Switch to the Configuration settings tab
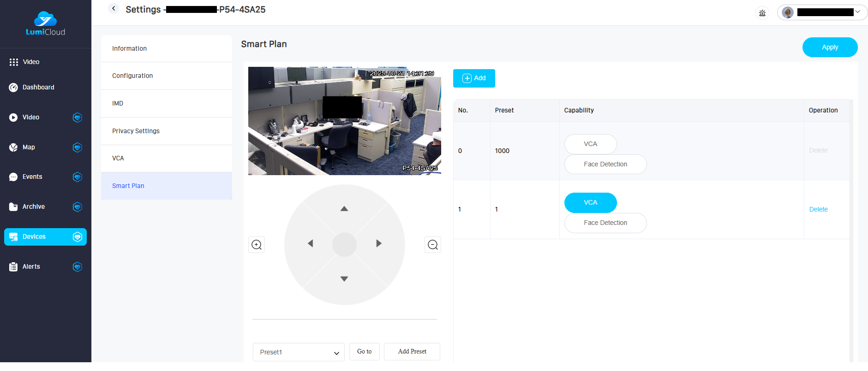 point(132,76)
